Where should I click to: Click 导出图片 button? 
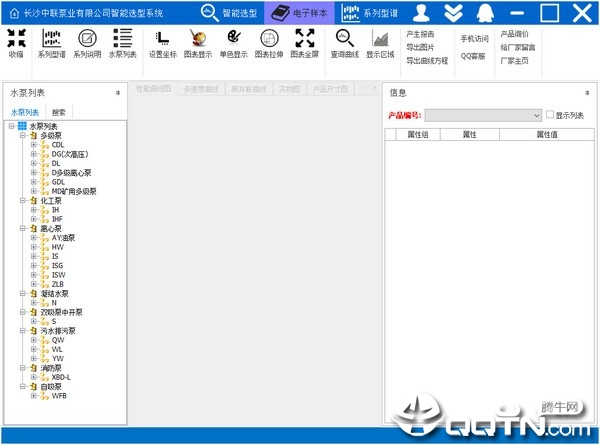420,47
